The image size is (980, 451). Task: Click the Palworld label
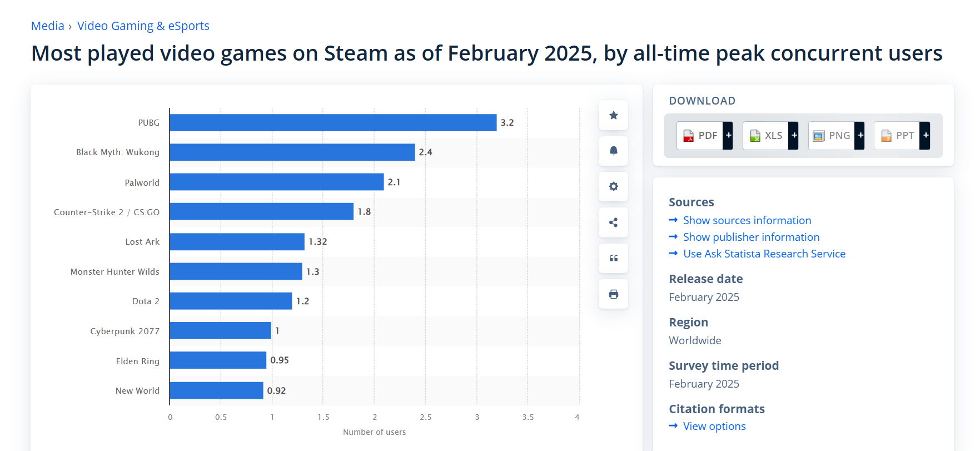[x=142, y=182]
